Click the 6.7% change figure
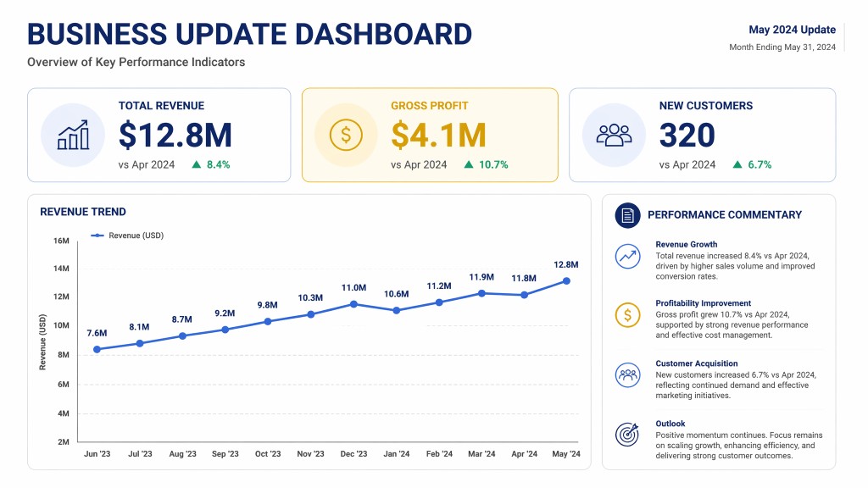Screen dimensions: 868x488 coord(759,164)
